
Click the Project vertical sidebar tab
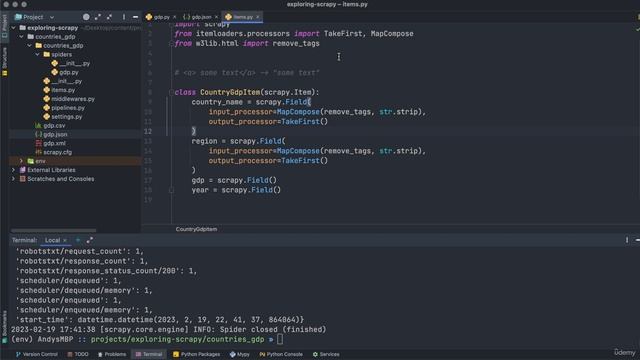tap(4, 27)
